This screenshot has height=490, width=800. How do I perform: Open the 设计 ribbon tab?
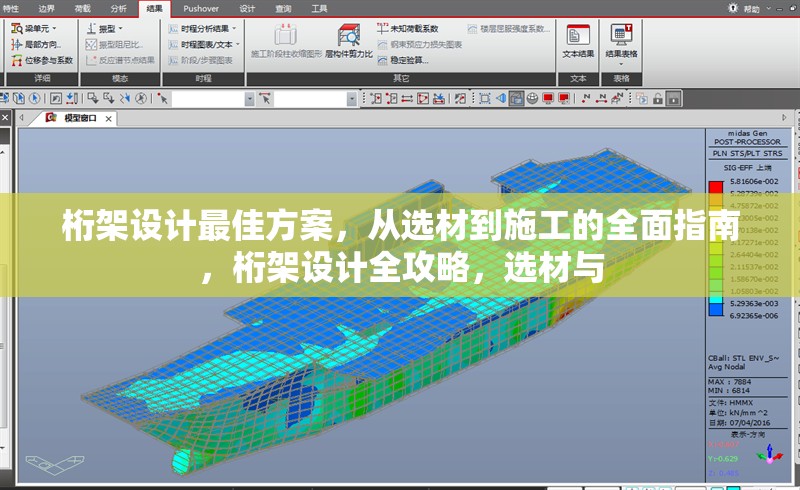click(x=247, y=7)
